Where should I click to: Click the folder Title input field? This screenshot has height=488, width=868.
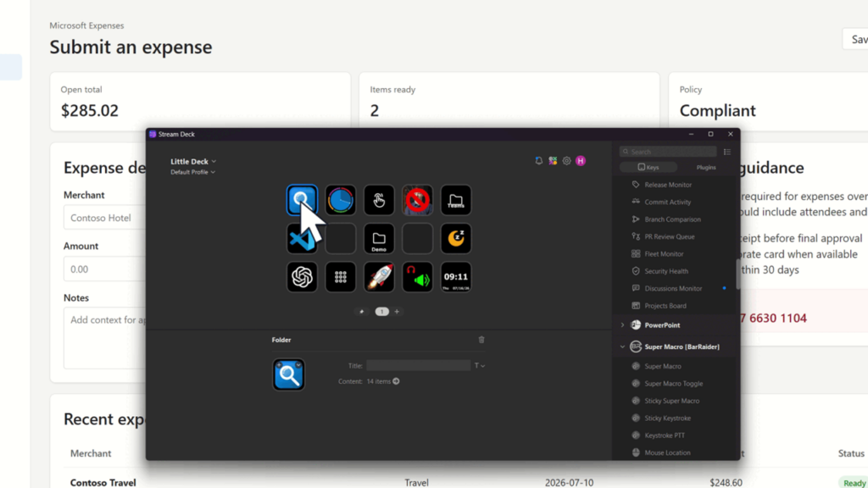[419, 365]
